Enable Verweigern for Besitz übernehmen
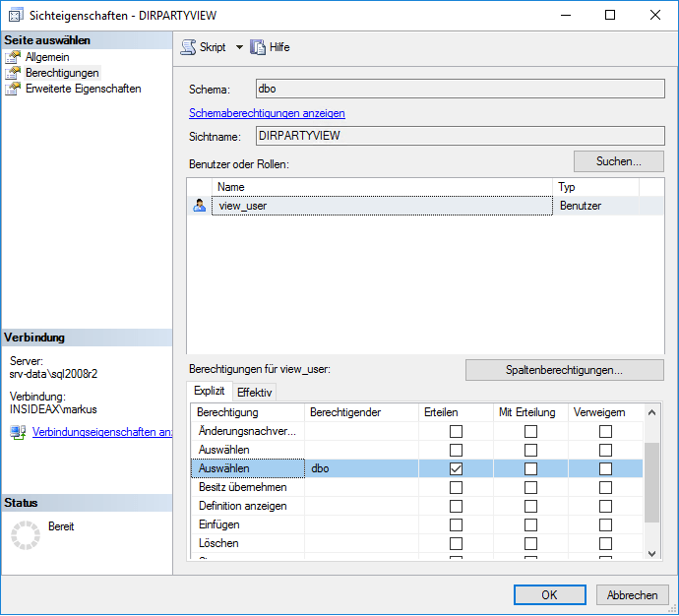The height and width of the screenshot is (616, 679). 605,488
